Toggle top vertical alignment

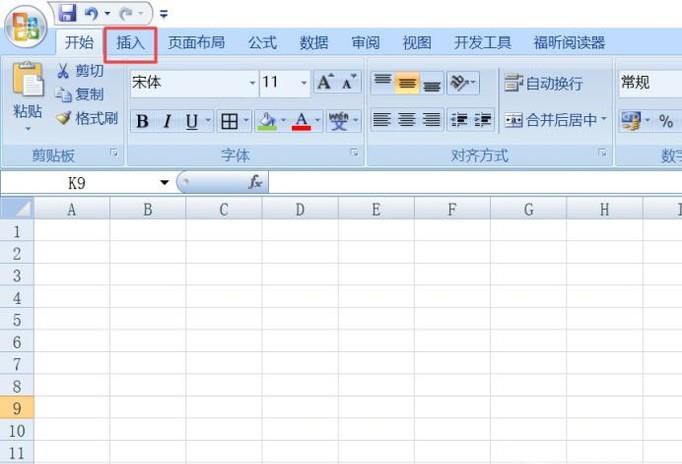point(383,82)
